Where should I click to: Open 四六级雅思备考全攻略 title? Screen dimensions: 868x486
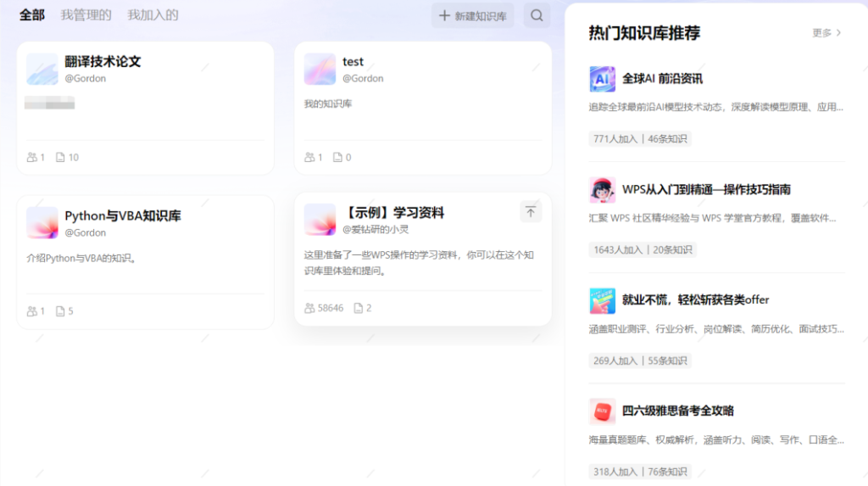[678, 411]
